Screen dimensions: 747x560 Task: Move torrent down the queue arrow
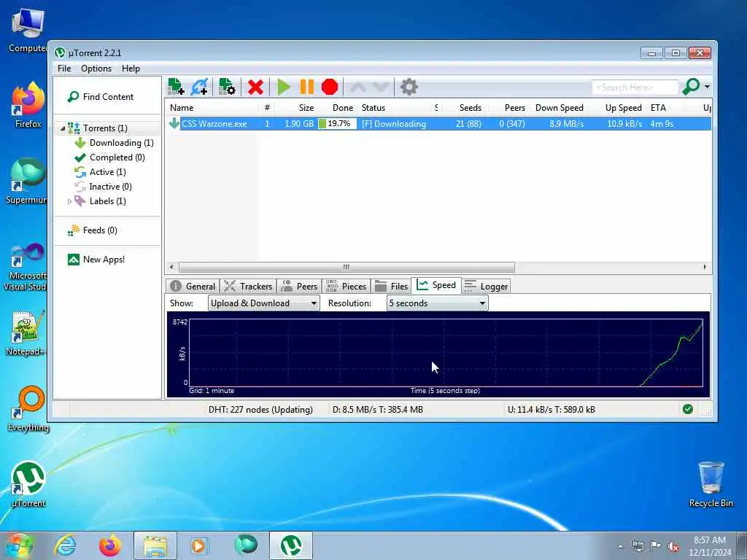pos(381,87)
